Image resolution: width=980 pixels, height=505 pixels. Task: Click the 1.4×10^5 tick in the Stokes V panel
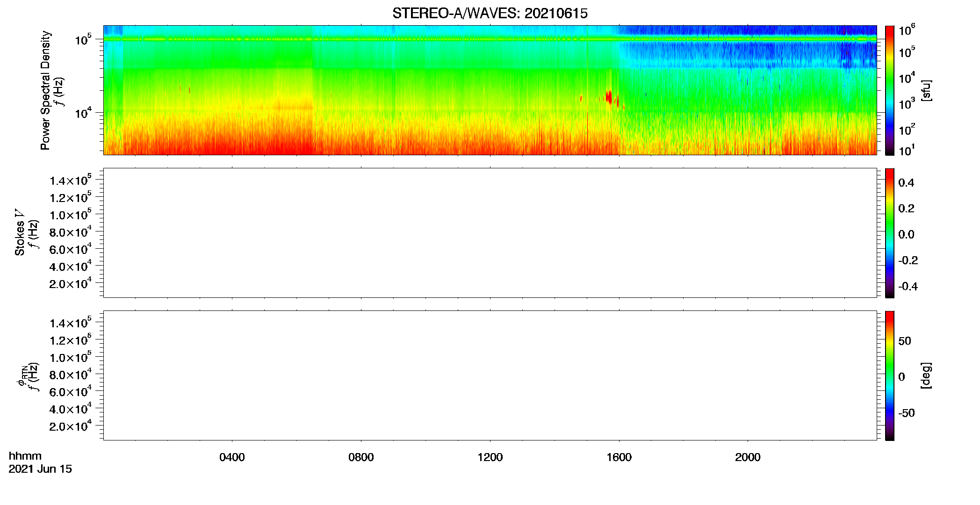click(x=71, y=180)
